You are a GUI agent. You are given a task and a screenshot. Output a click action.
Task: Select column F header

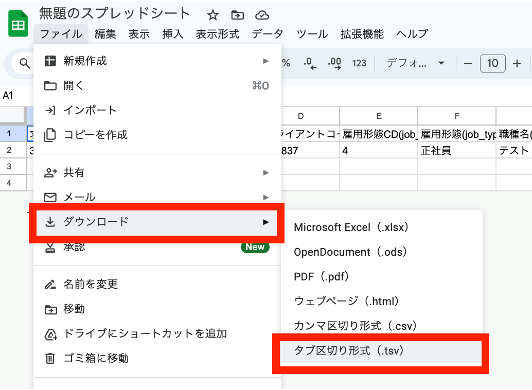[457, 116]
